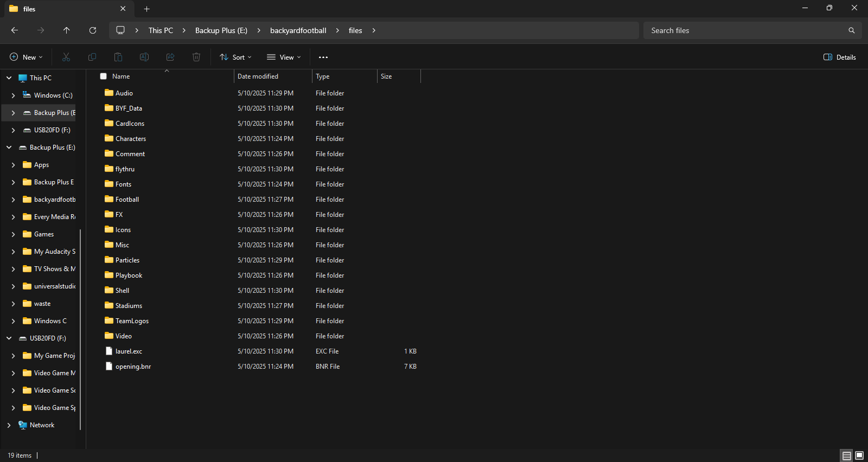Switch to details list view icon
Image resolution: width=868 pixels, height=462 pixels.
[846, 455]
